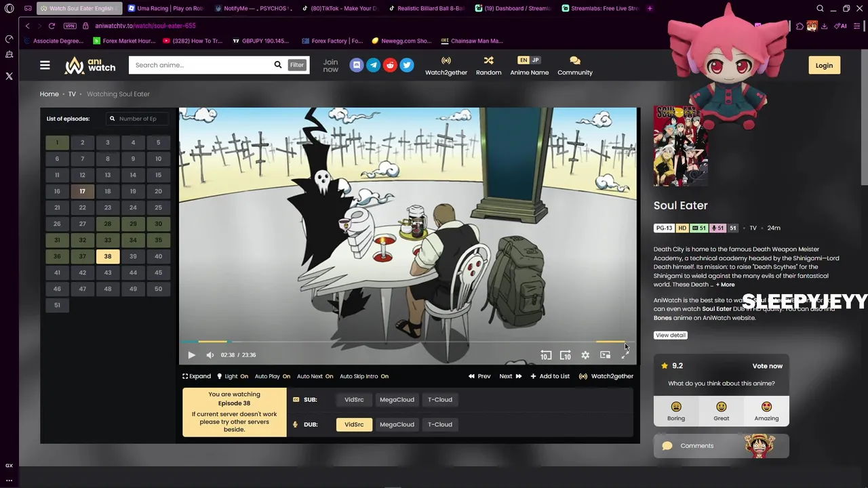Mute the video player volume
Screen dimensions: 868x488
coord(210,355)
